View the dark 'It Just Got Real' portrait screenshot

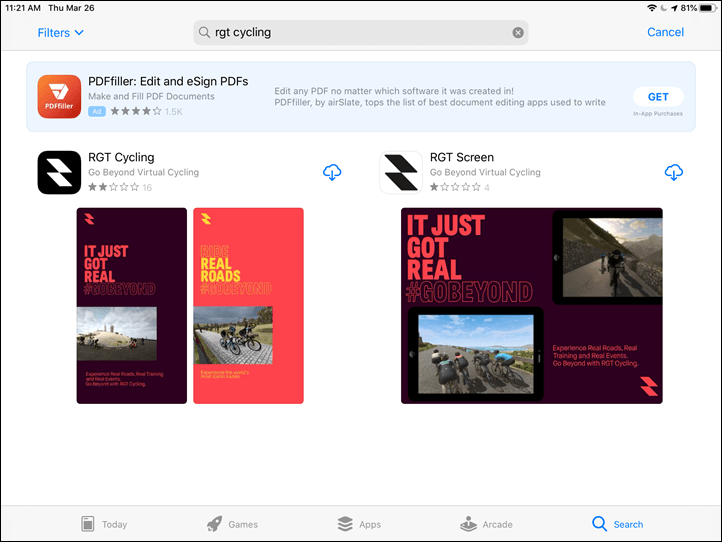coord(132,306)
